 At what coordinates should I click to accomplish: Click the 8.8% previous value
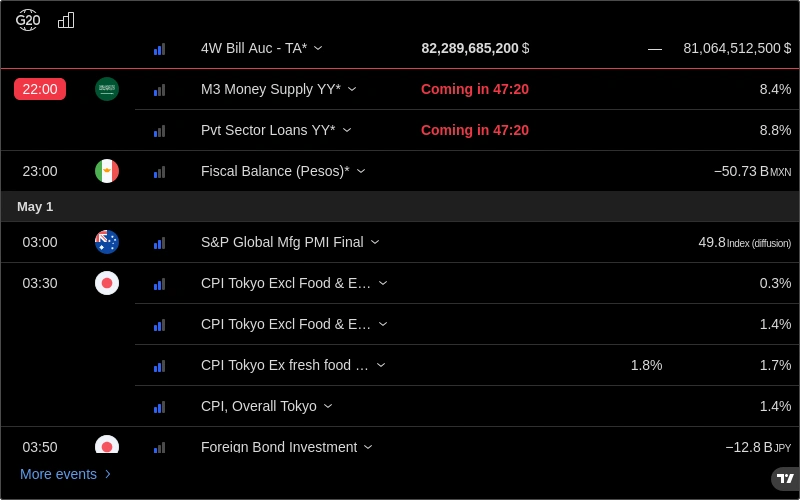[776, 130]
